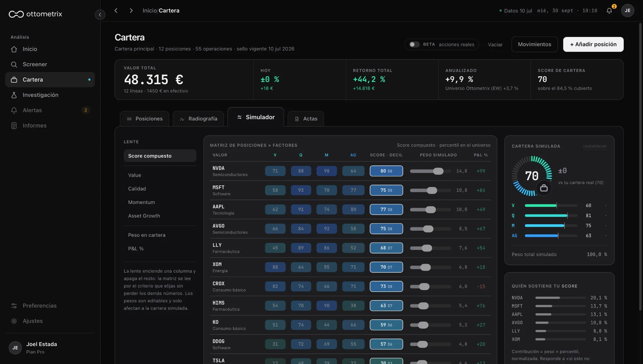
Task: Select the Value lens
Action: click(160, 175)
